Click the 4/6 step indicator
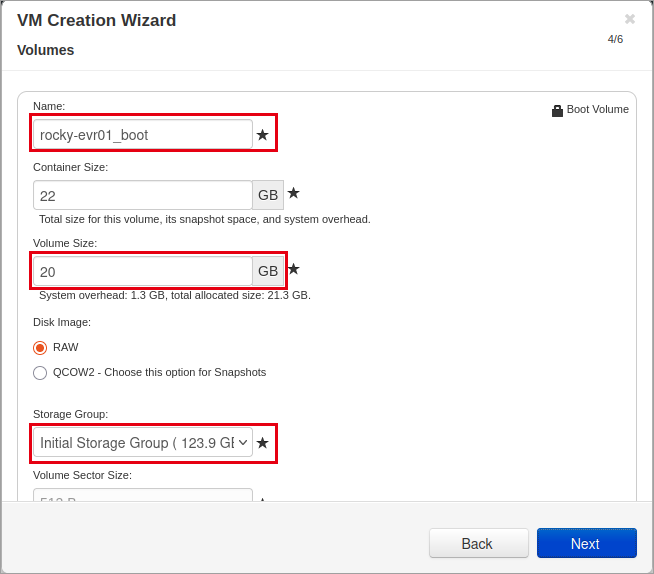The height and width of the screenshot is (574, 654). tap(615, 39)
